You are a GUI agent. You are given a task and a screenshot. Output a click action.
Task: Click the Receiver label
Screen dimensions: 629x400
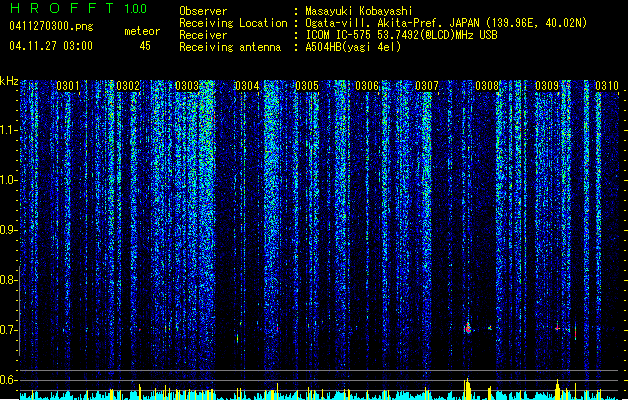point(203,35)
